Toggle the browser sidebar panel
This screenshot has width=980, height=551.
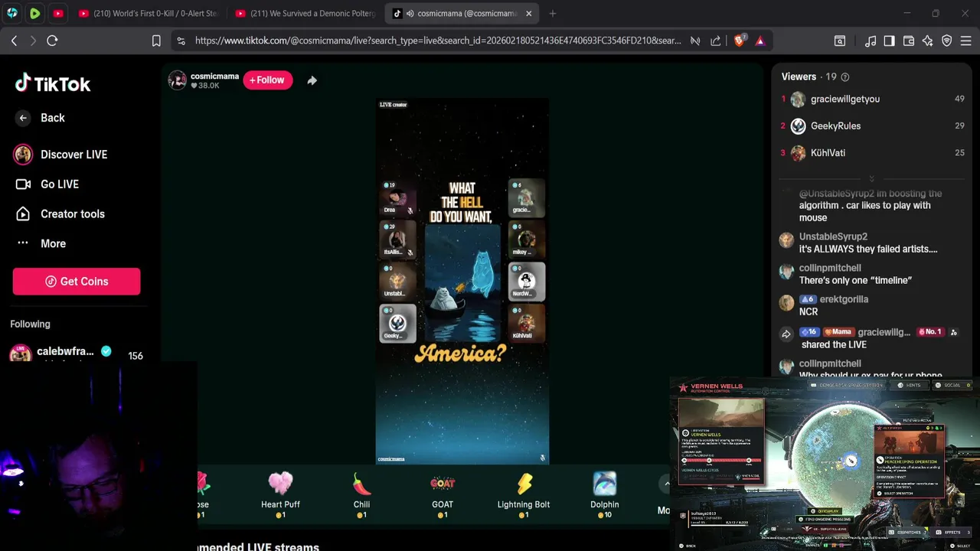(x=889, y=41)
